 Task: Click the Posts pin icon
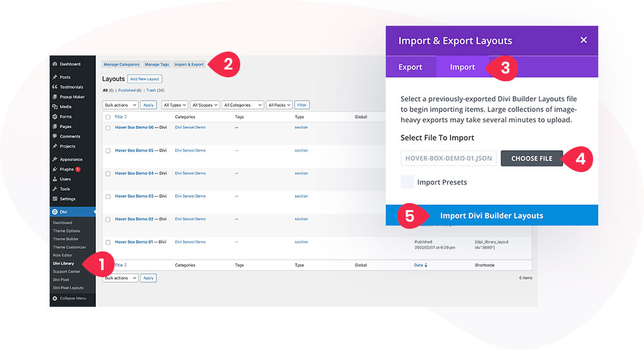coord(55,77)
